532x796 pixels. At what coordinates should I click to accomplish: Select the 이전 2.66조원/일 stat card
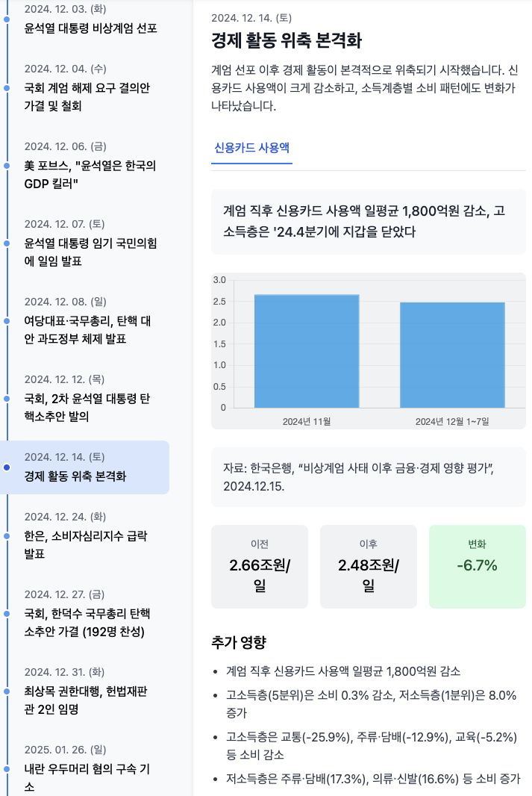[x=260, y=566]
